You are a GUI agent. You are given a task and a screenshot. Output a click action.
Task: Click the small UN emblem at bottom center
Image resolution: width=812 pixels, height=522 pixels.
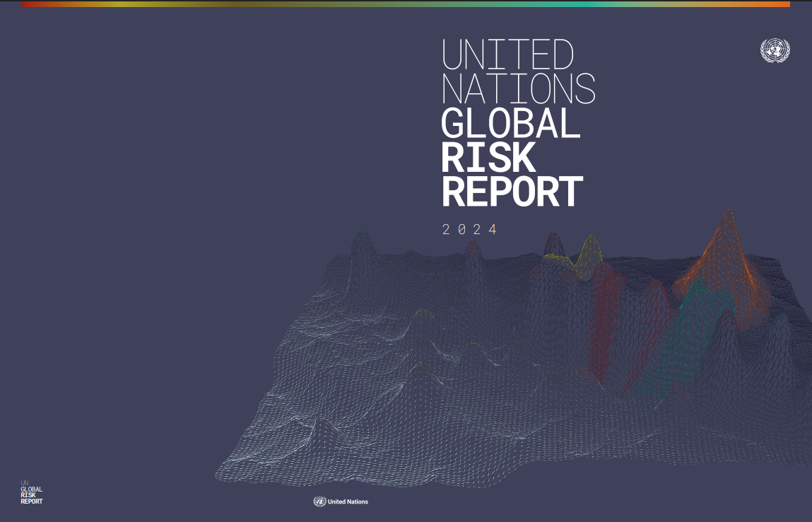(319, 501)
